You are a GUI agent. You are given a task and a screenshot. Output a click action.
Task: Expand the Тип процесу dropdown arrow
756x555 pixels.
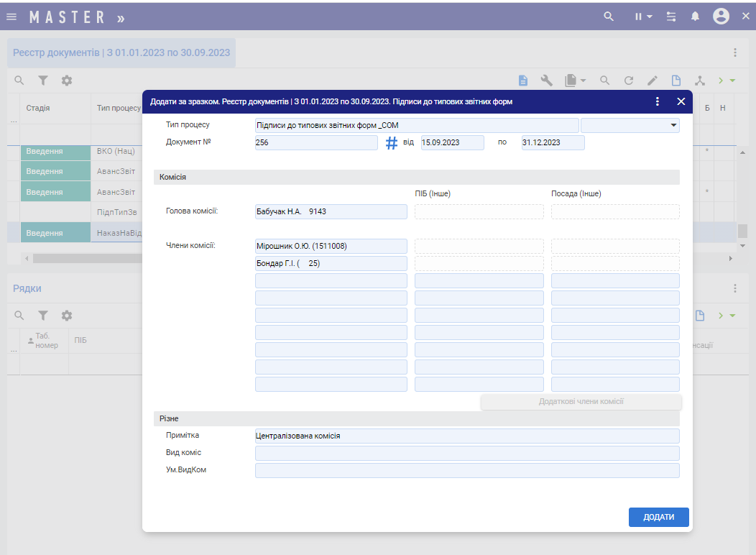point(673,125)
